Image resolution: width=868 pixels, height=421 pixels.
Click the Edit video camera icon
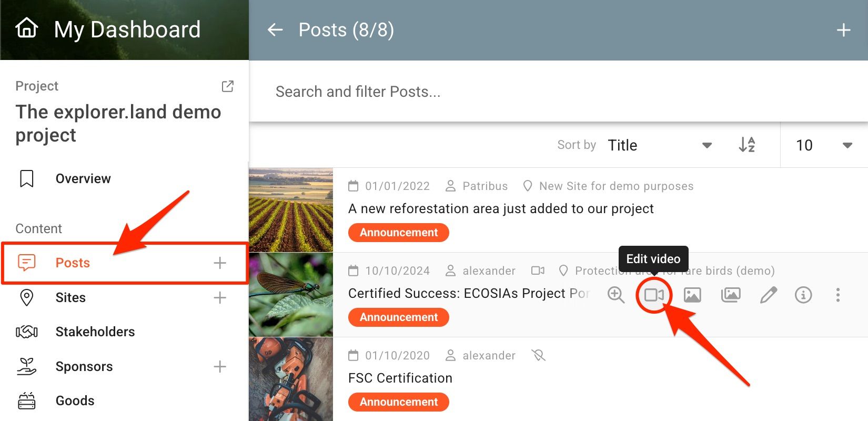654,295
